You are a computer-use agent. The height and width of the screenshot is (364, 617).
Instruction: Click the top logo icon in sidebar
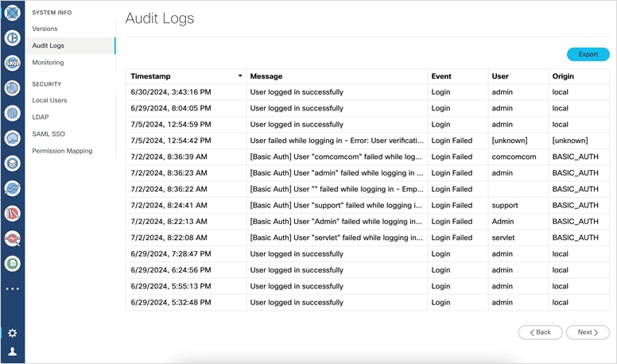point(12,12)
